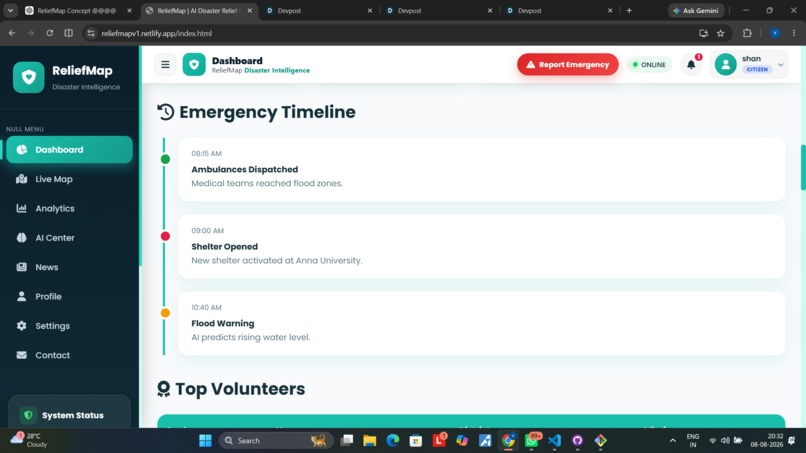Open browser extensions puzzle icon
The width and height of the screenshot is (806, 453).
click(x=747, y=33)
